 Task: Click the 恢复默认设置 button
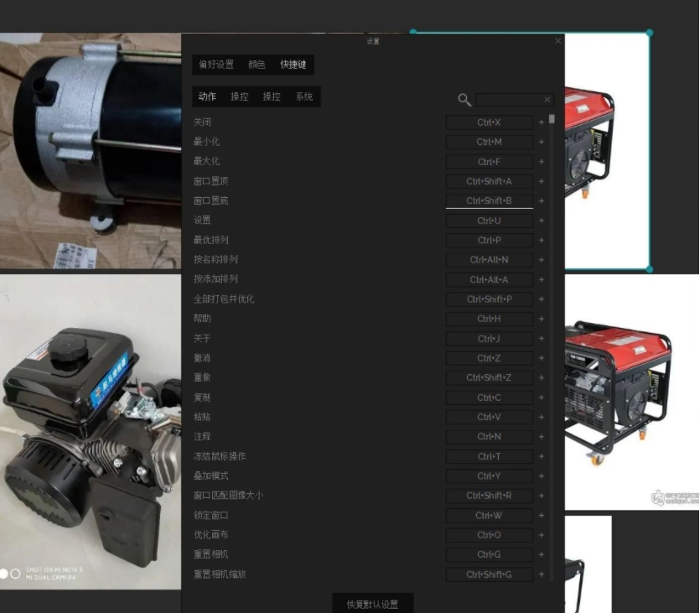coord(372,604)
